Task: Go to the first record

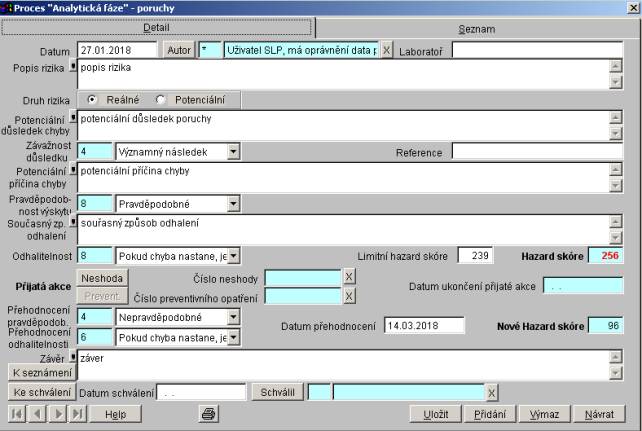Action: tap(17, 413)
